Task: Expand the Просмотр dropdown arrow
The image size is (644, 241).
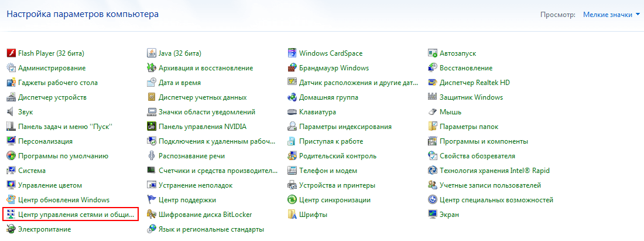Action: click(638, 15)
